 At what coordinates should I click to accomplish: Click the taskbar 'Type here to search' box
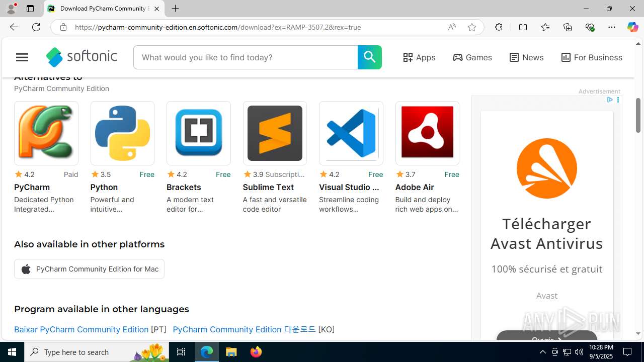[x=98, y=352]
